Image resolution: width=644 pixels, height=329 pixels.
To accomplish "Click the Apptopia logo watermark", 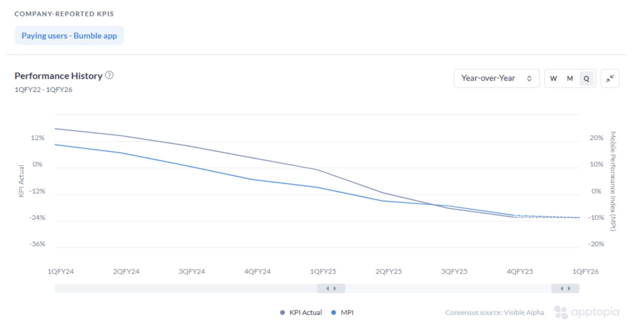I will click(587, 312).
